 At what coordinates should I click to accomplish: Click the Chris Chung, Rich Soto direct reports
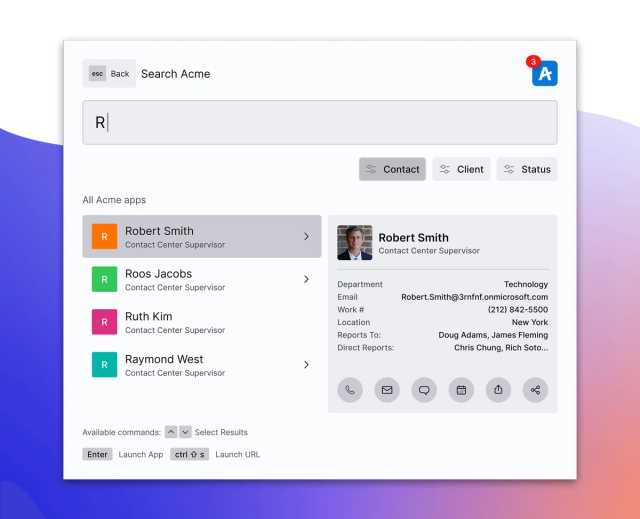coord(501,348)
